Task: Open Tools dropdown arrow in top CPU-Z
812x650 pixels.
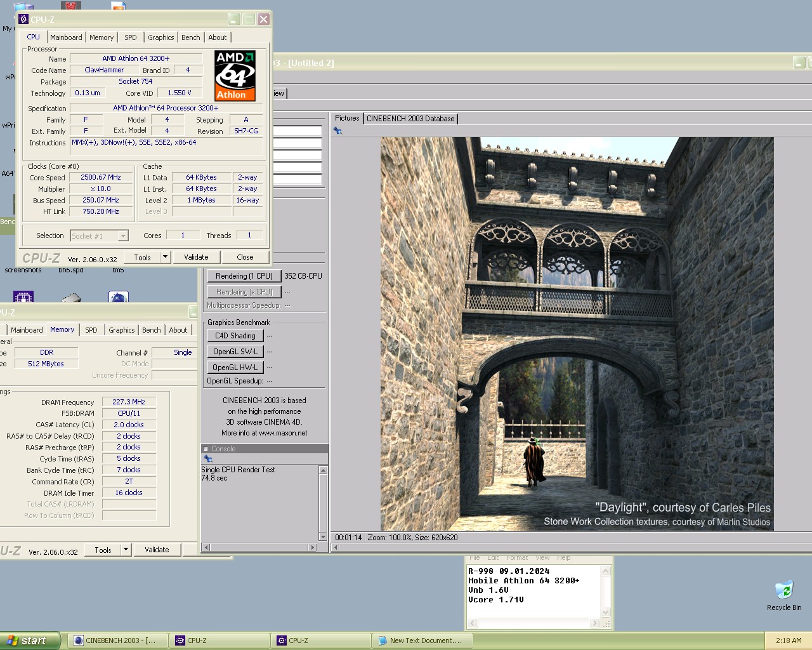Action: point(165,257)
